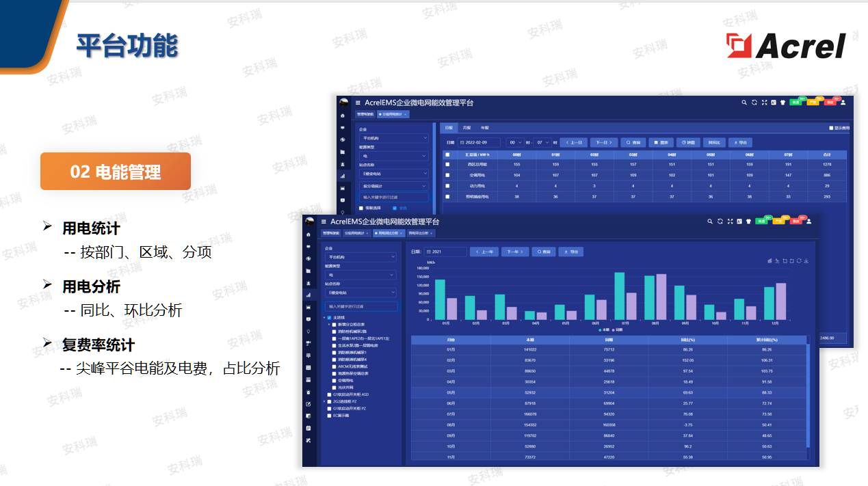Collapse the 主进线 tree node arrow
This screenshot has width=868, height=486.
[324, 318]
